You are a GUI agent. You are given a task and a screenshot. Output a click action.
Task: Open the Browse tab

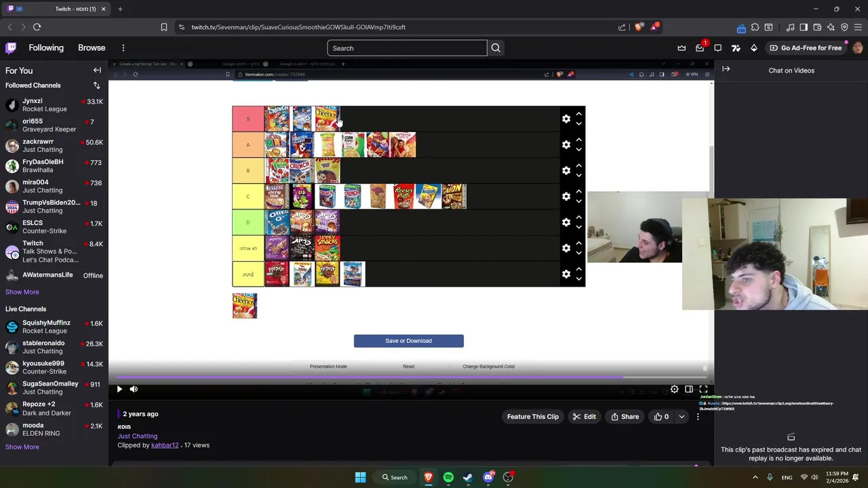(92, 48)
